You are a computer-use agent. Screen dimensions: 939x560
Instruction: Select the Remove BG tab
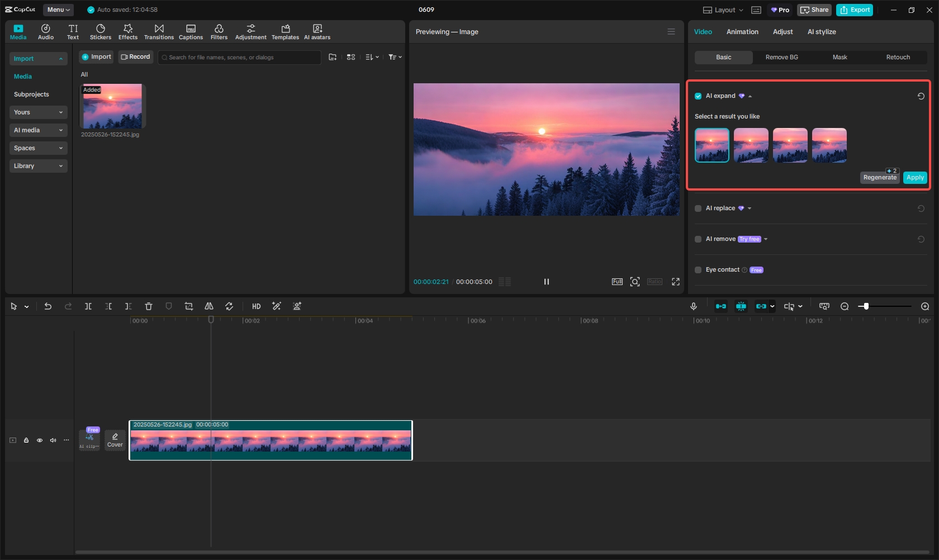781,57
